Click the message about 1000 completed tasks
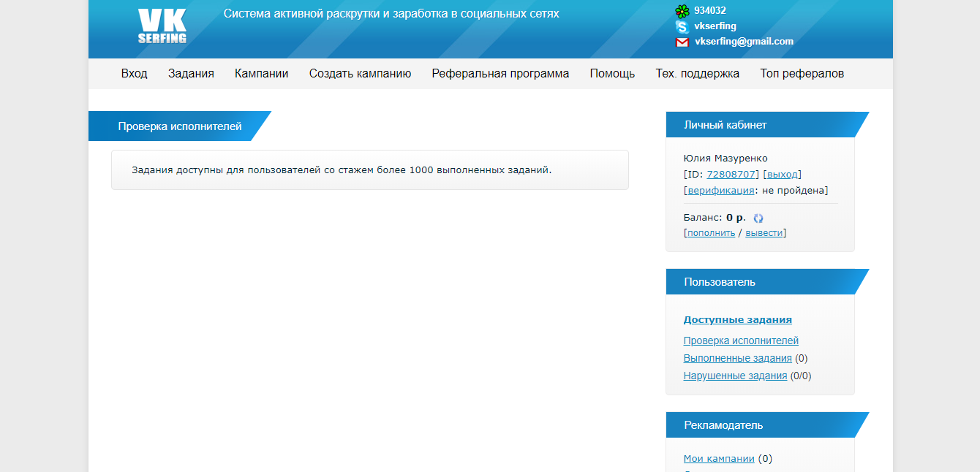980x472 pixels. [x=342, y=170]
